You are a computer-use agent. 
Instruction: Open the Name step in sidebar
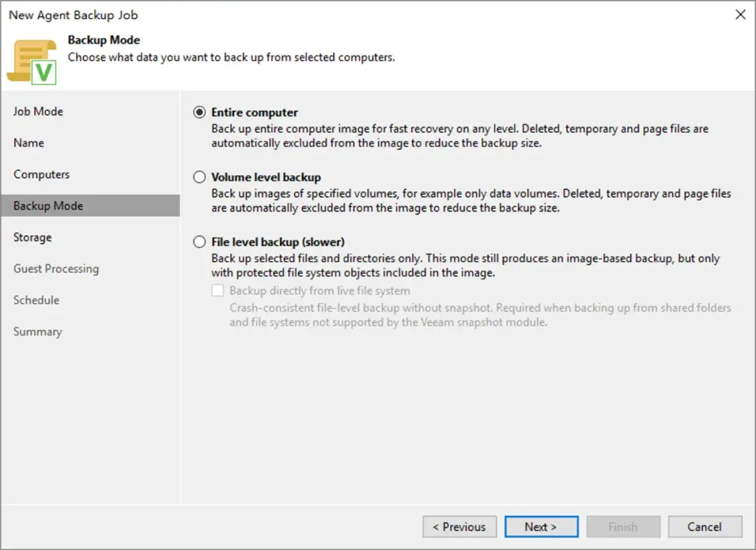click(29, 143)
